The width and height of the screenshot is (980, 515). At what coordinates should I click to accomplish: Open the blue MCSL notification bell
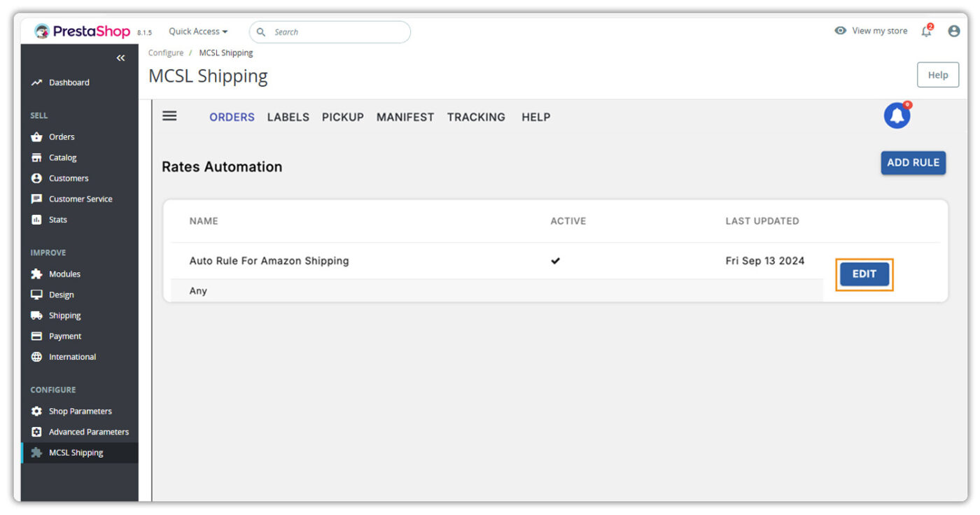pyautogui.click(x=897, y=115)
